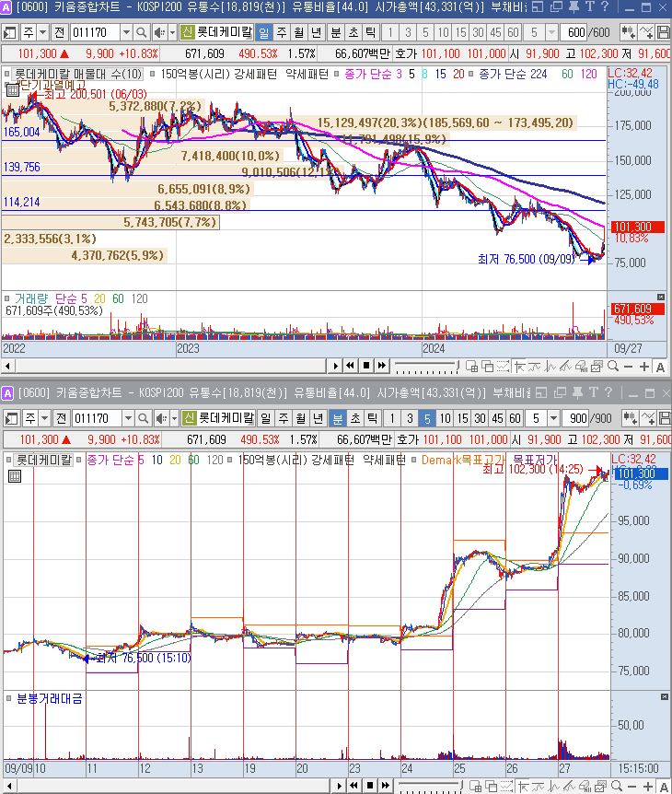
Task: Click the stop button in upper chart playback
Action: click(x=365, y=366)
